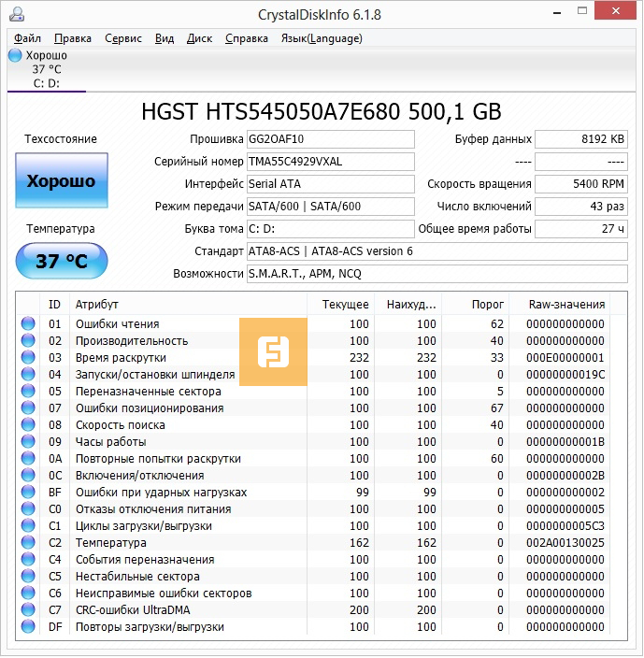Screen dimensions: 644x658
Task: Click status orb of row 04 Запуски/остановки шпинделя
Action: coord(28,374)
